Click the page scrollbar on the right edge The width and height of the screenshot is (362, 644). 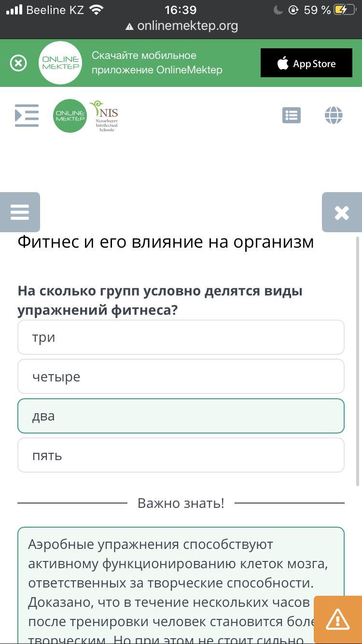pyautogui.click(x=358, y=361)
